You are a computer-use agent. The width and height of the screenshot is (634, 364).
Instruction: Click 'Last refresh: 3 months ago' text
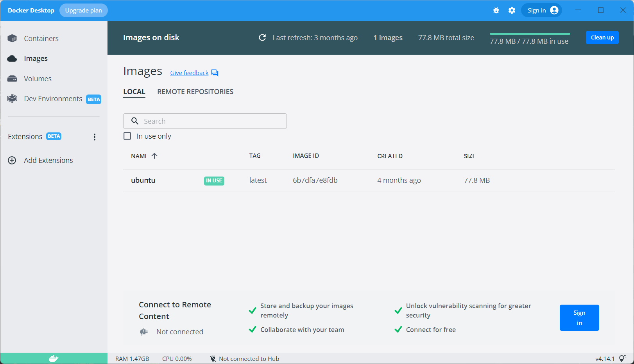pyautogui.click(x=315, y=37)
